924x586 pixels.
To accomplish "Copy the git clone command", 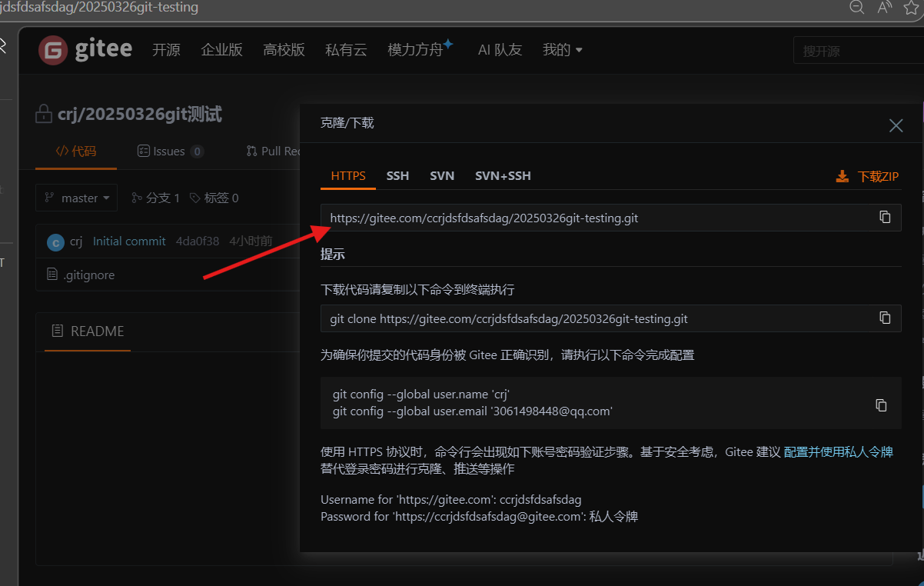I will click(x=885, y=318).
